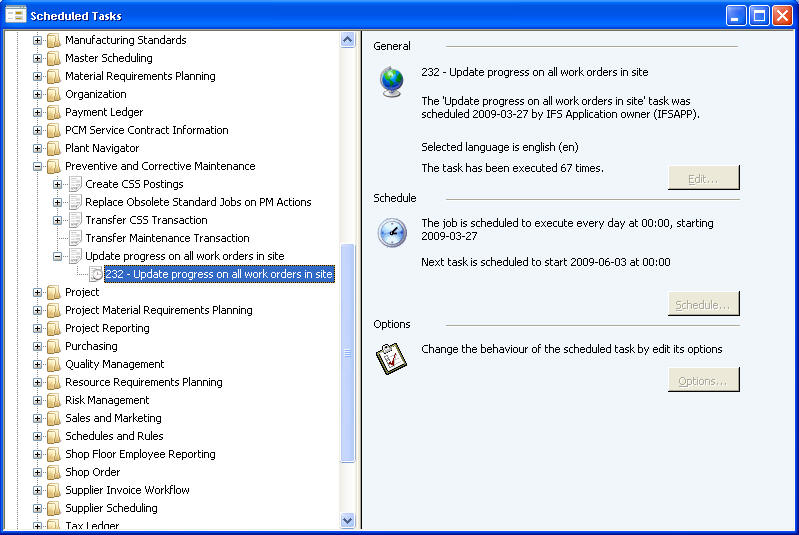
Task: Click the Edit... button
Action: 703,178
